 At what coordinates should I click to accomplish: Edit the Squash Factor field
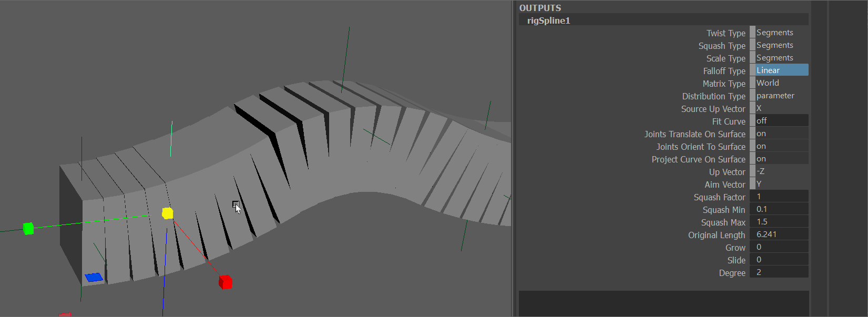pyautogui.click(x=779, y=197)
